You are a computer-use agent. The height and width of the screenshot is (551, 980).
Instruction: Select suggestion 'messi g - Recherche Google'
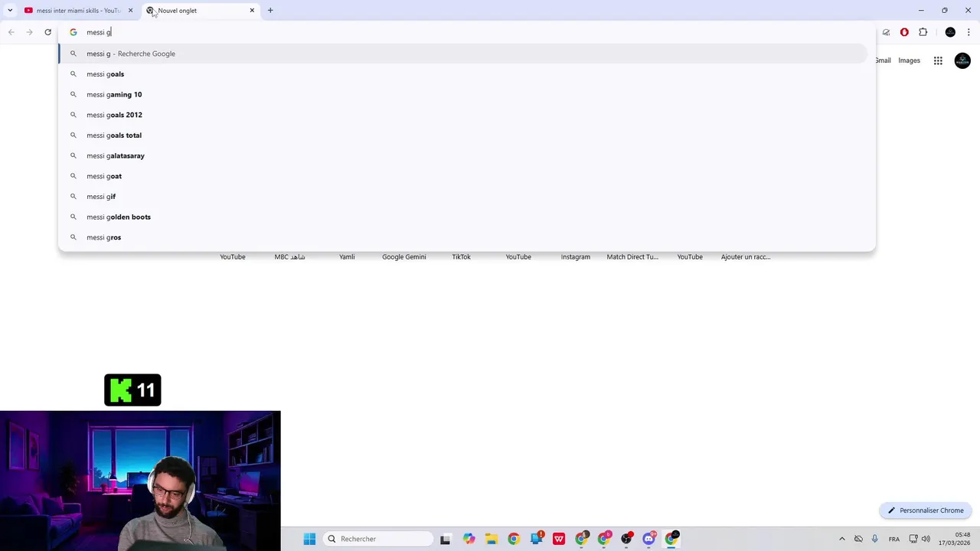462,54
